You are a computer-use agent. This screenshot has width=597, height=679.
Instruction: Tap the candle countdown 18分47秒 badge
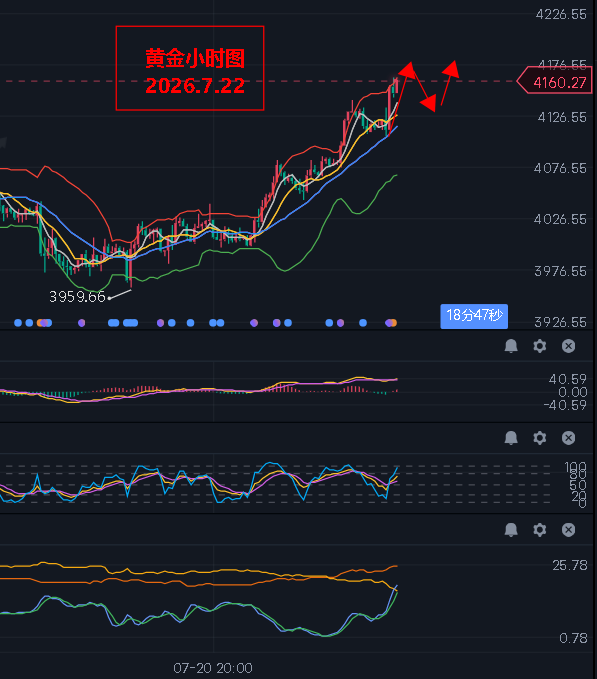pyautogui.click(x=474, y=316)
